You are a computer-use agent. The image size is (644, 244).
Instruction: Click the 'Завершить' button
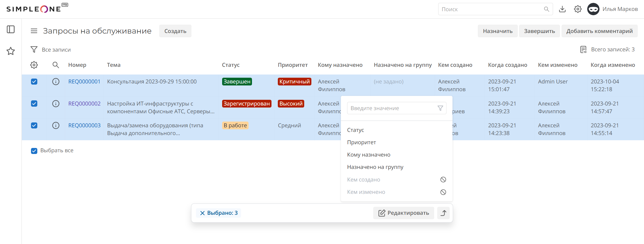[540, 31]
